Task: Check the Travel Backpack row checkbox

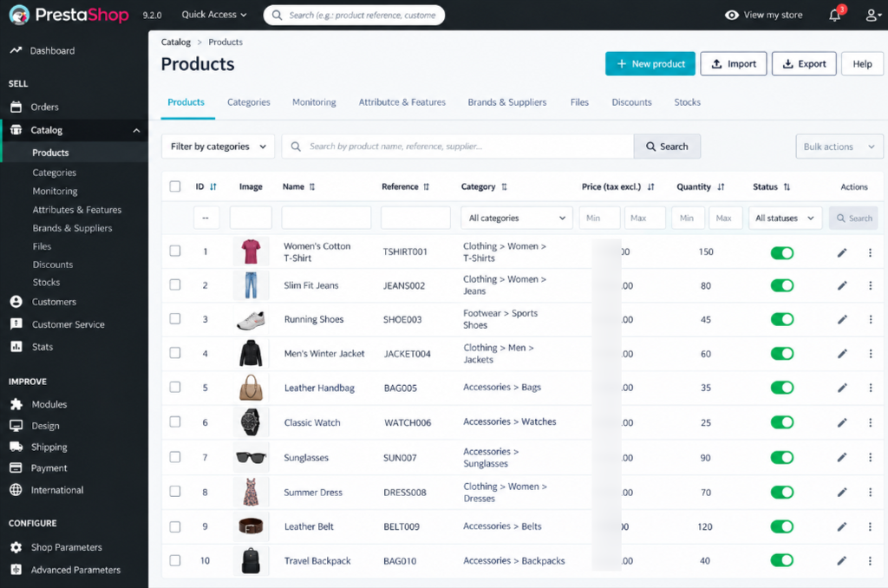Action: click(x=175, y=560)
